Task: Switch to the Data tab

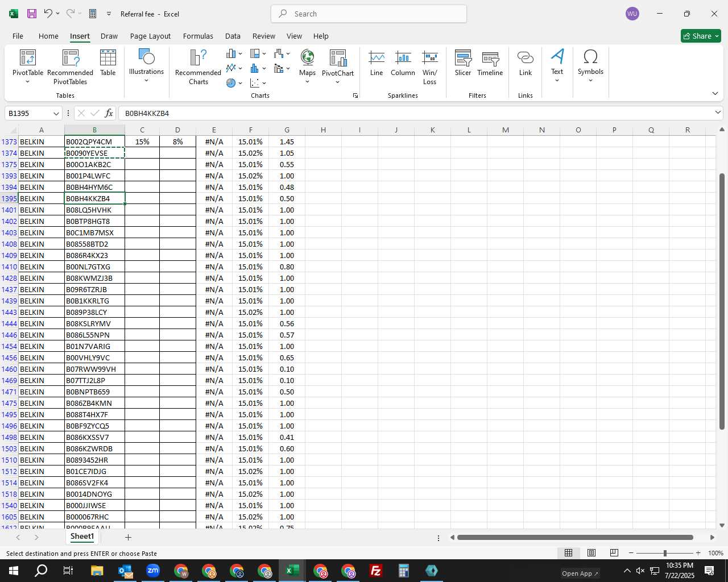Action: 233,36
